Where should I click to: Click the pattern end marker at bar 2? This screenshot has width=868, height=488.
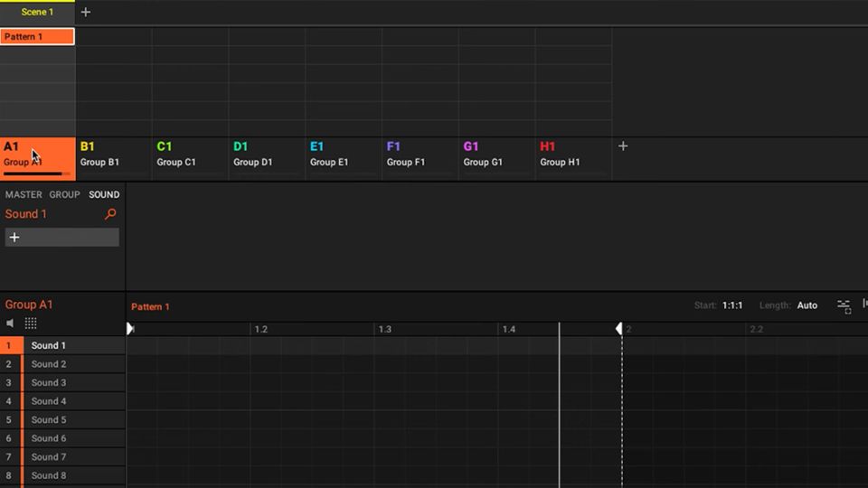coord(619,329)
